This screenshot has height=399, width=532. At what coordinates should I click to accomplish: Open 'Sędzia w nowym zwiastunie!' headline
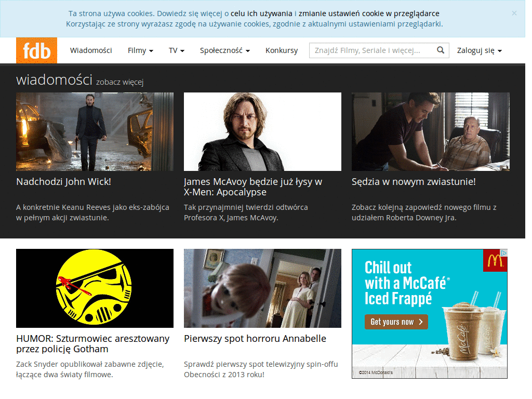(x=414, y=182)
